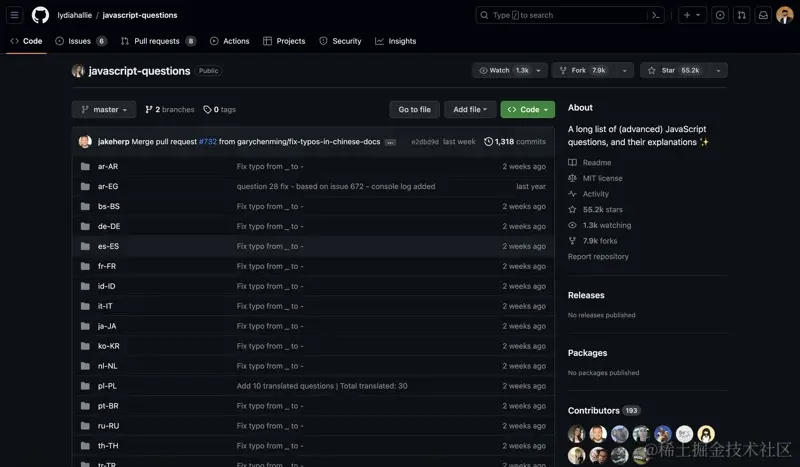
Task: Open the hamburger navigation menu
Action: tap(14, 15)
